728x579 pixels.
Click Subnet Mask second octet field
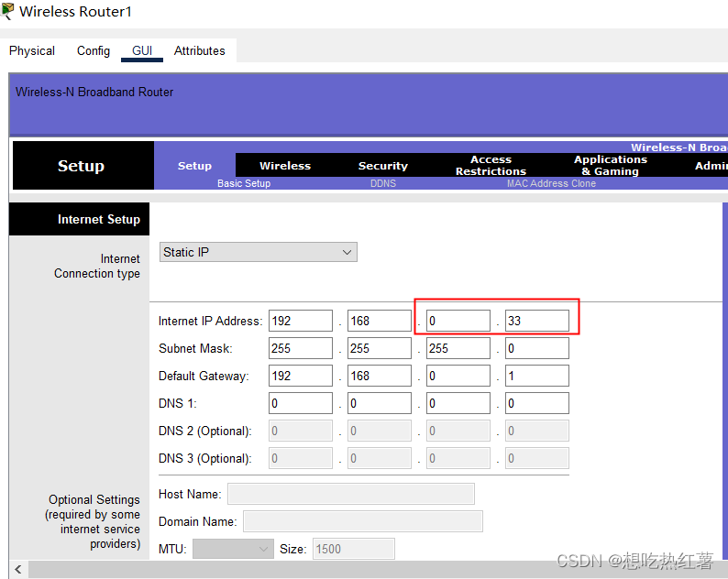pos(380,348)
